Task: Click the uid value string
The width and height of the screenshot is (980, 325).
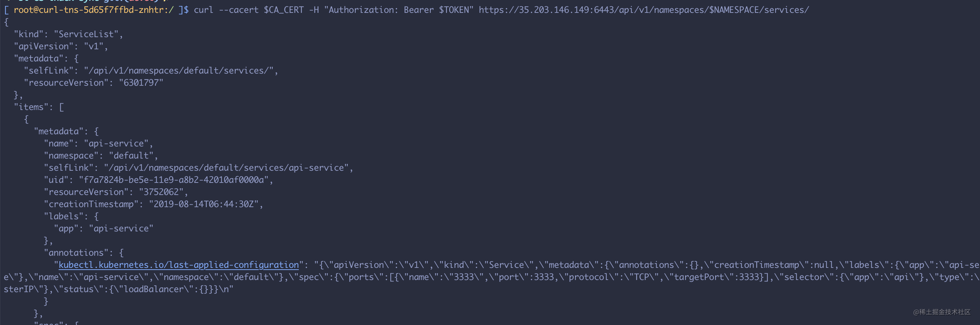Action: pos(174,180)
